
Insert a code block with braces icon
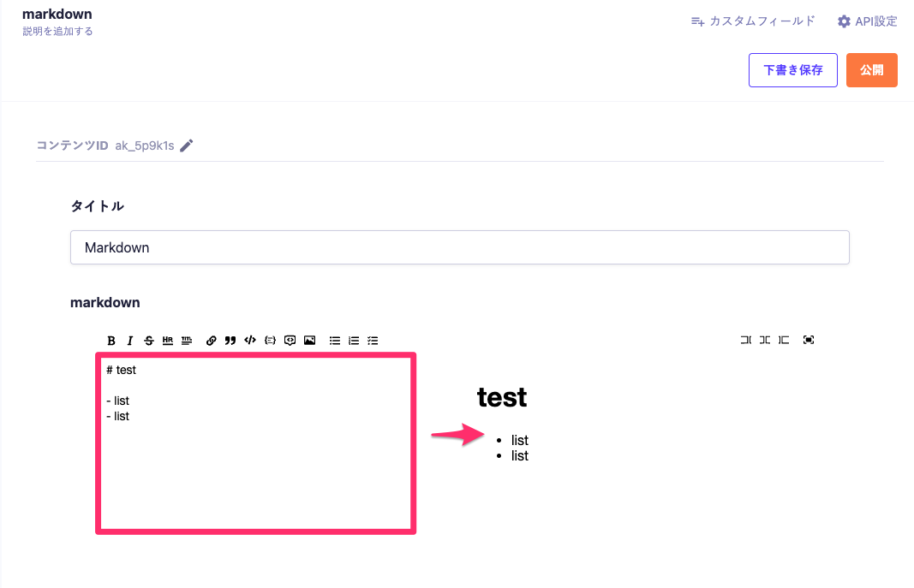270,340
